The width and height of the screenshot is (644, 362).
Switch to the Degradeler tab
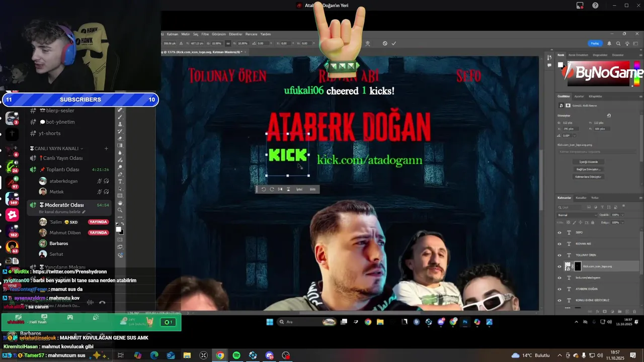(600, 55)
